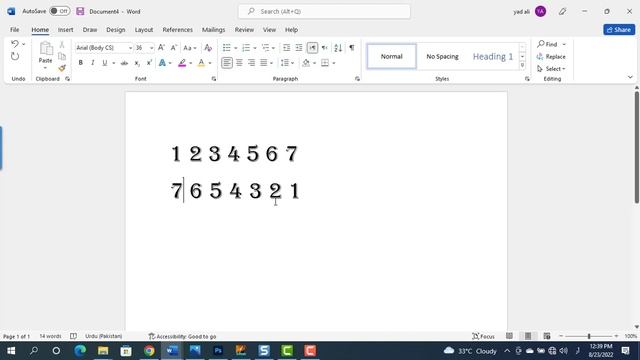Open the Design tab
This screenshot has height=360, width=640.
tap(116, 30)
